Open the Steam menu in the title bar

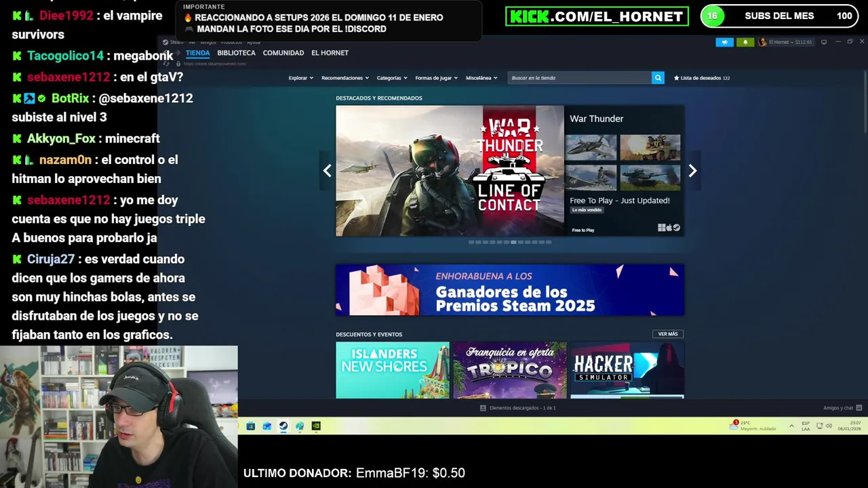(176, 42)
